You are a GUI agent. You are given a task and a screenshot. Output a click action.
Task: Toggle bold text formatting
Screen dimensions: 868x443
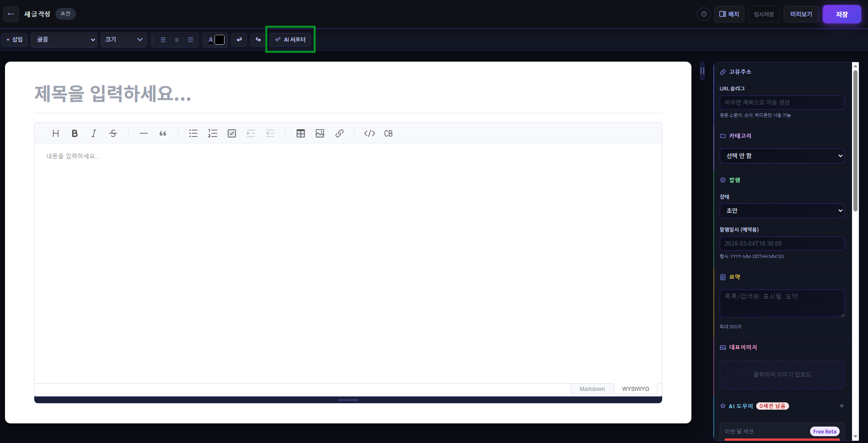[74, 133]
